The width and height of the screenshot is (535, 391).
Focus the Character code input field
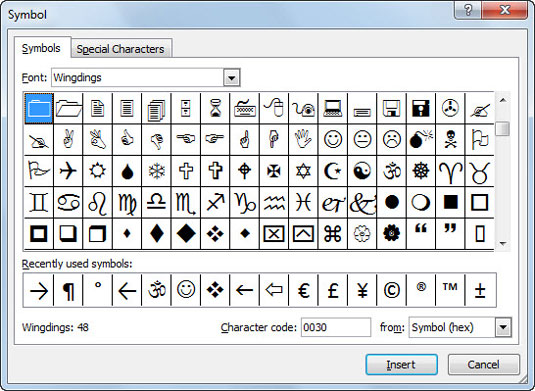(336, 328)
